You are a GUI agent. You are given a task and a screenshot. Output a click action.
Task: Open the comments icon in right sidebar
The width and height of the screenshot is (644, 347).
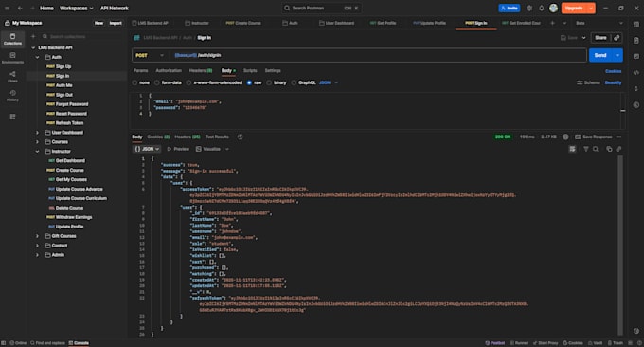pos(636,56)
